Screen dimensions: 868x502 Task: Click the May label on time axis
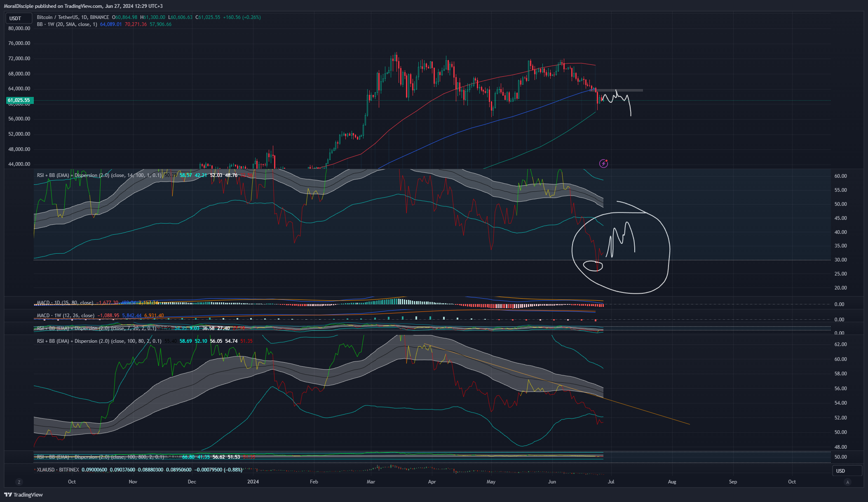(x=491, y=482)
